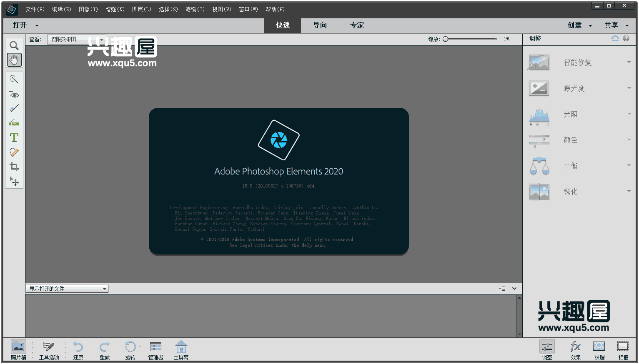Switch to the Expert (专家) mode tab
The image size is (639, 364).
[357, 25]
